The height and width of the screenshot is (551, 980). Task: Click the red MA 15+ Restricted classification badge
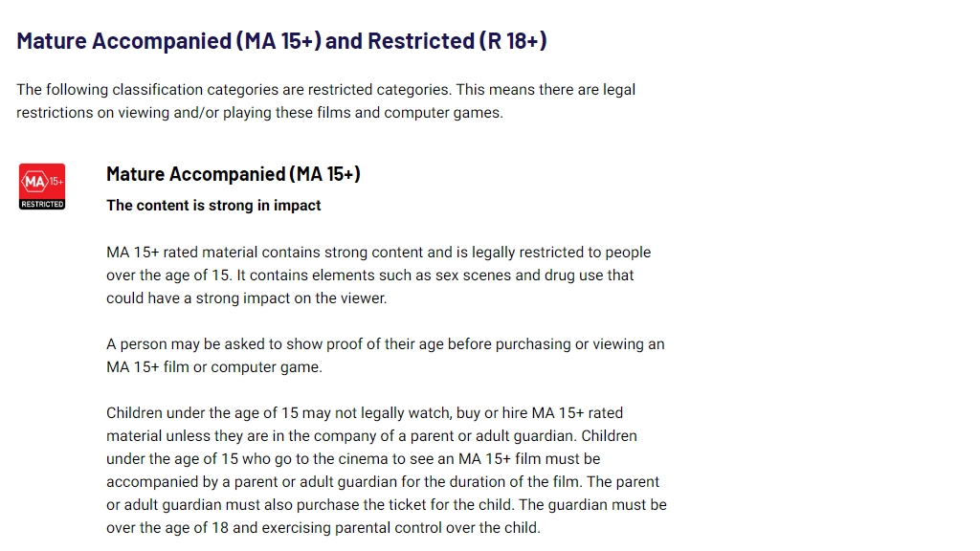42,187
